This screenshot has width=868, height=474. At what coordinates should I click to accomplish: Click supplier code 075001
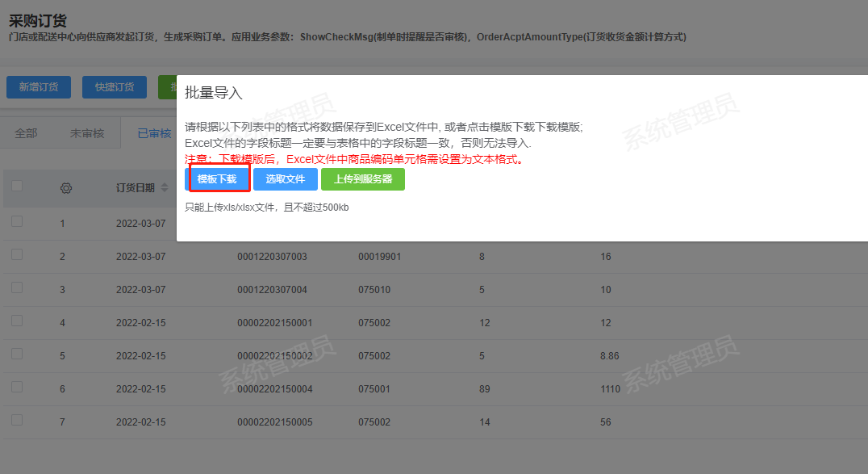coord(374,389)
